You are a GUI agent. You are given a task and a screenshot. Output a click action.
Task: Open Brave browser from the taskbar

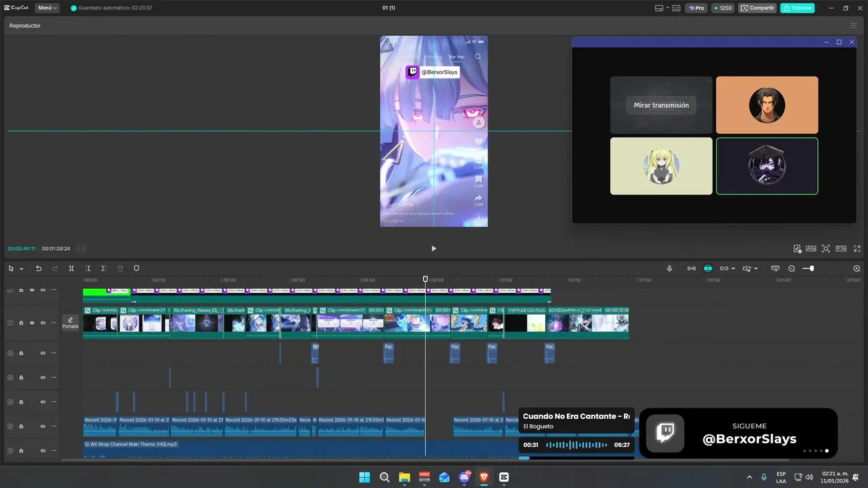pos(484,477)
